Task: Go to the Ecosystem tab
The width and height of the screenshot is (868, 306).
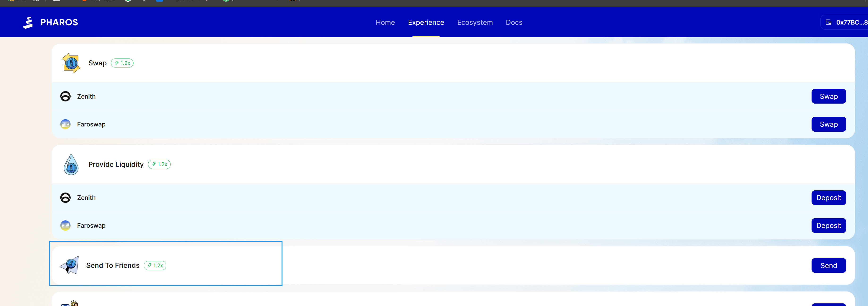Action: (x=475, y=22)
